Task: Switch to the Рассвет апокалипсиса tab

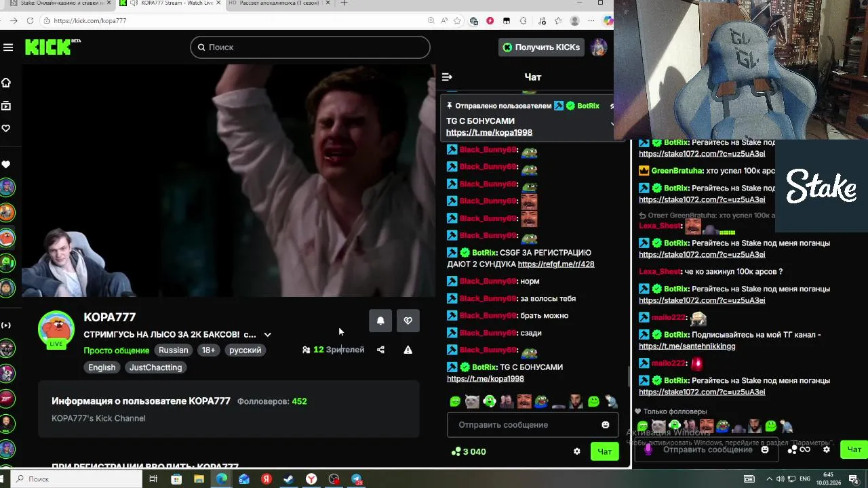Action: (x=278, y=3)
